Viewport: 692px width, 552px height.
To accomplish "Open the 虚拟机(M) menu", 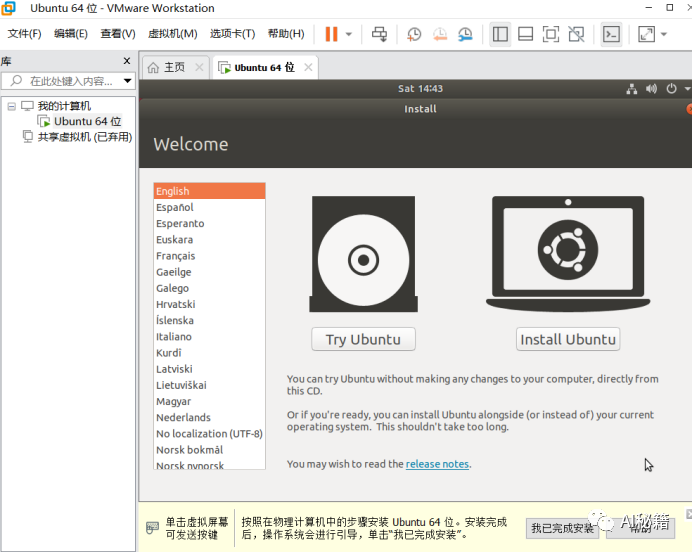I will [173, 34].
